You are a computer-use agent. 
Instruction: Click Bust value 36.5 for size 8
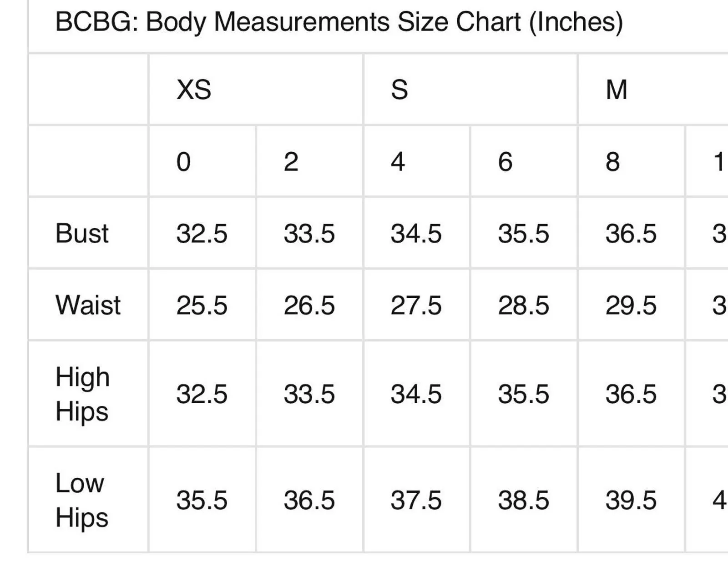[x=631, y=233]
